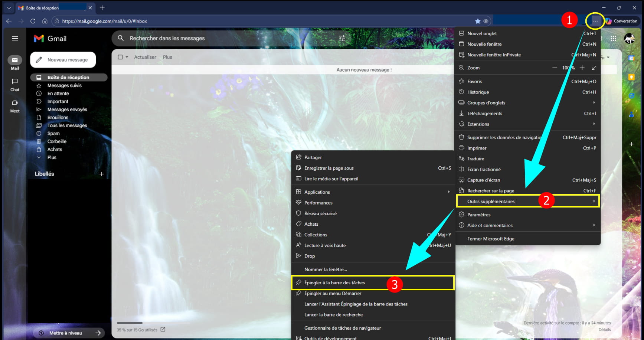Increase zoom with the plus button
644x340 pixels.
click(x=582, y=68)
